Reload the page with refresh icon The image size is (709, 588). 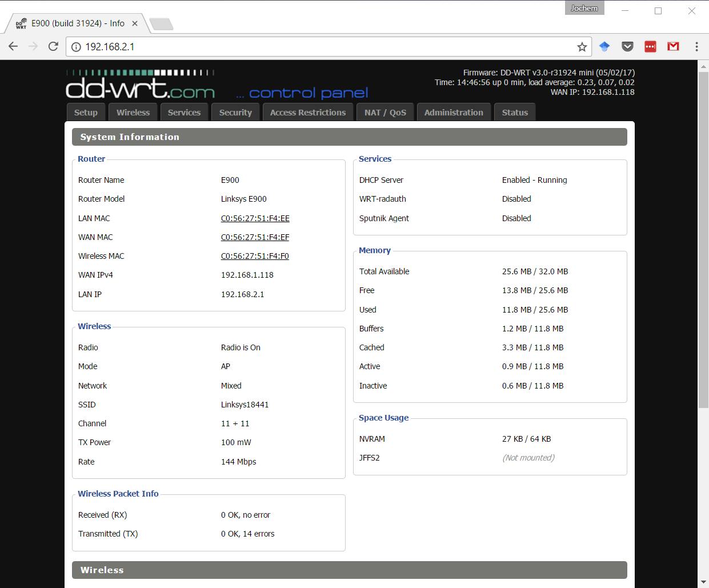pos(53,47)
